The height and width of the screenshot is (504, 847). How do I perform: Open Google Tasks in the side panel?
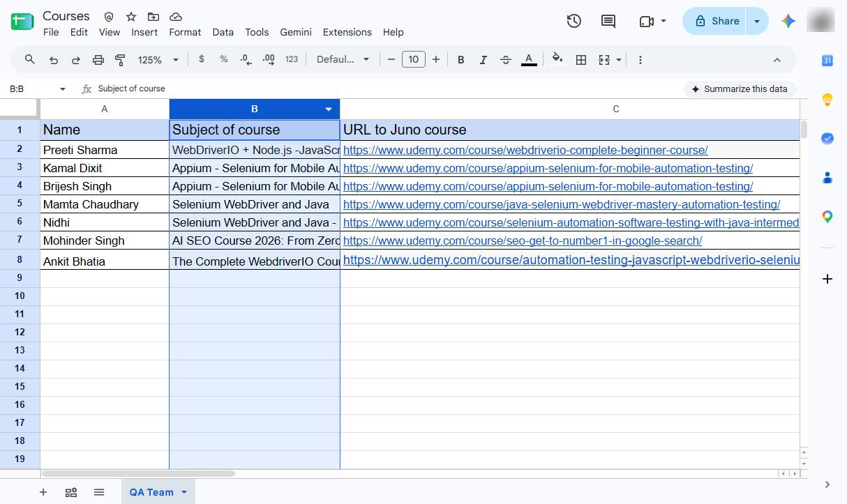click(827, 139)
